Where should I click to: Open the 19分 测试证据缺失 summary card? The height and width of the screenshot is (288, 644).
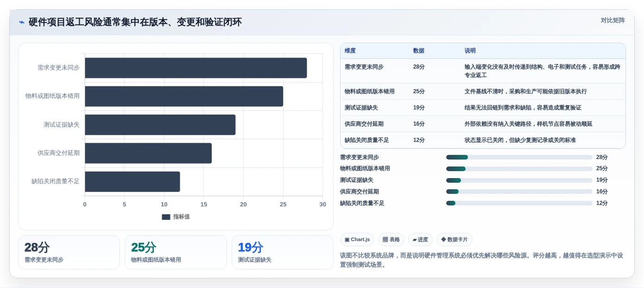pyautogui.click(x=283, y=252)
